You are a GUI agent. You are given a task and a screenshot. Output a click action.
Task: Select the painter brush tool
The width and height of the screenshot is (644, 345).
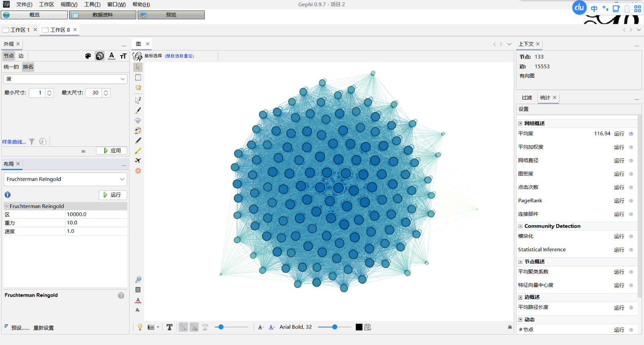pos(138,110)
